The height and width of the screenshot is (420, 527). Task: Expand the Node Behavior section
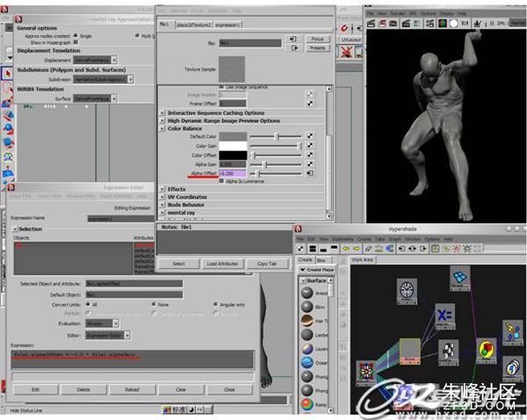coord(162,205)
